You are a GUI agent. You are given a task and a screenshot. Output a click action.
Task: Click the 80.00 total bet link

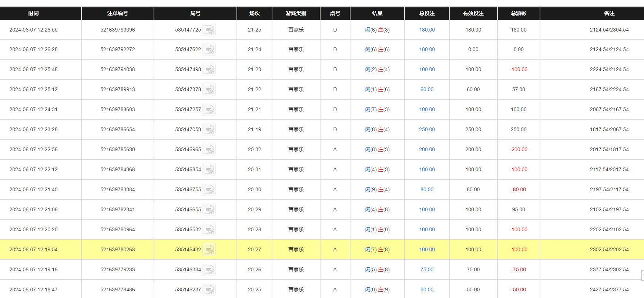427,189
